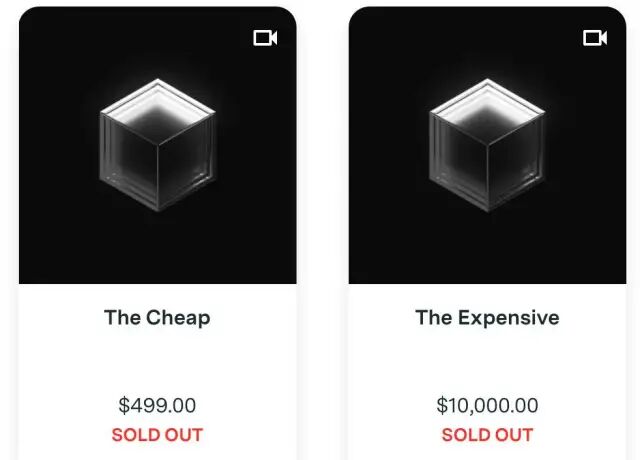Open the product titled The Expensive
Image resolution: width=640 pixels, height=460 pixels.
coord(487,318)
